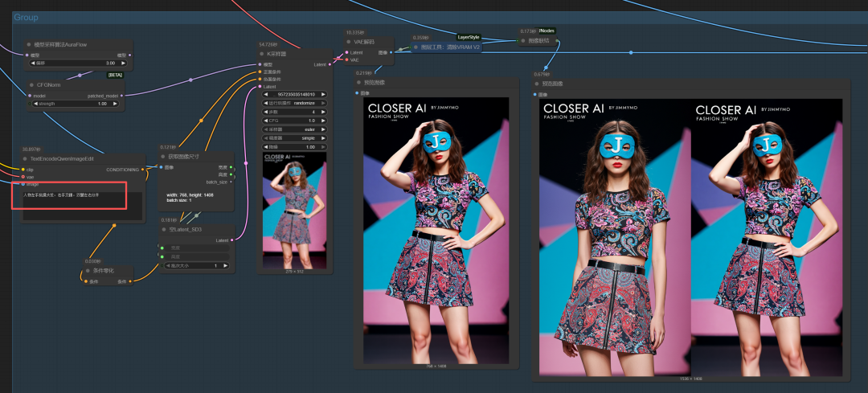Screen dimensions: 868x393
Task: Click the '1536 × 1408' size label
Action: pyautogui.click(x=690, y=379)
